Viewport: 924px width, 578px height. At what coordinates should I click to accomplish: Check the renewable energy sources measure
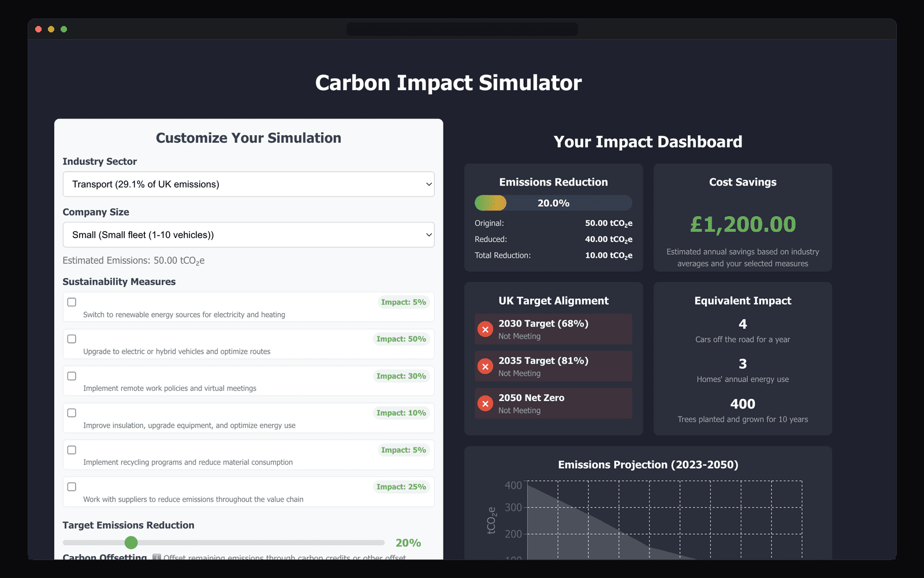click(72, 301)
